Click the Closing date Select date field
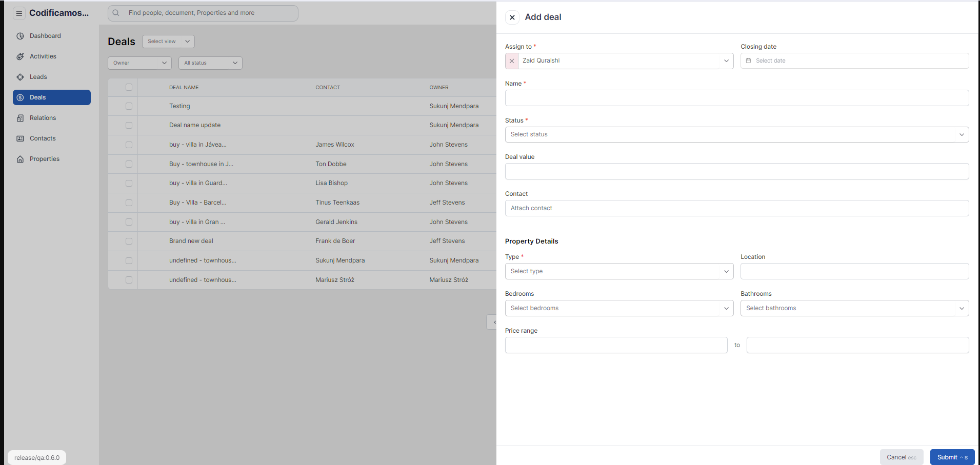This screenshot has width=980, height=465. click(854, 61)
